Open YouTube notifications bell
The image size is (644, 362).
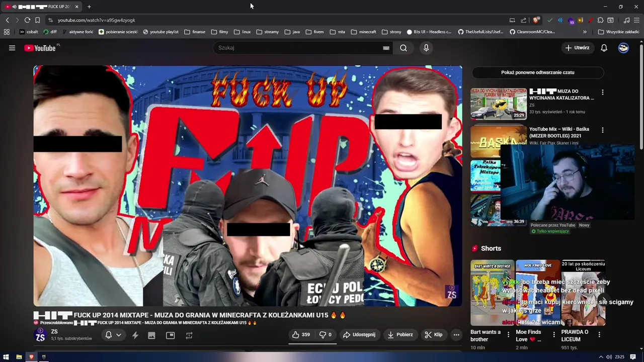click(604, 48)
